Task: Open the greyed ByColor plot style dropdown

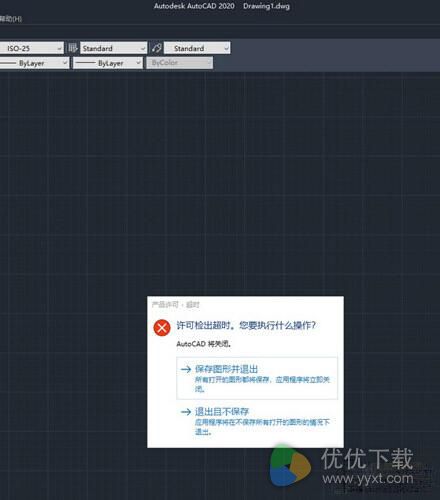Action: point(179,63)
